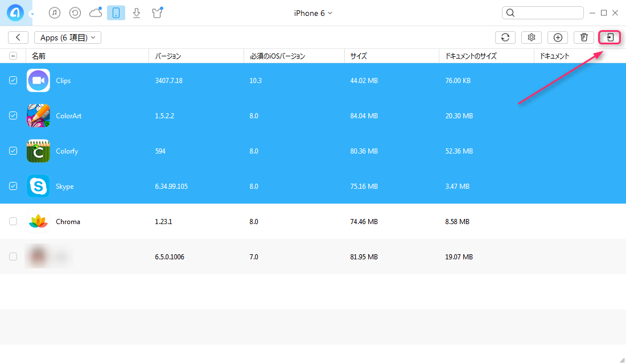The width and height of the screenshot is (626, 364).
Task: Open the T-shirt skin icon
Action: click(x=157, y=13)
